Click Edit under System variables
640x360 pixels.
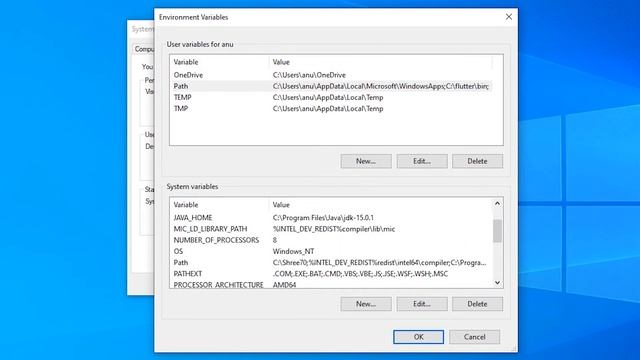pyautogui.click(x=422, y=304)
